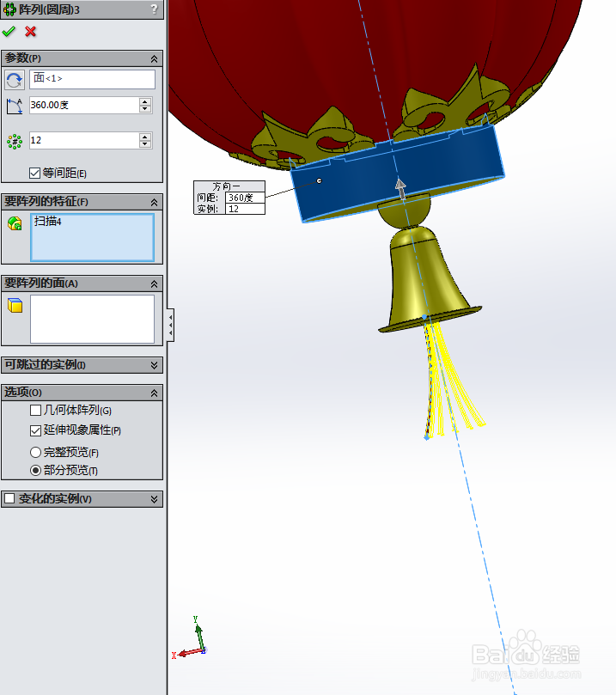Click the instances field showing 12
The height and width of the screenshot is (695, 616).
(84, 140)
